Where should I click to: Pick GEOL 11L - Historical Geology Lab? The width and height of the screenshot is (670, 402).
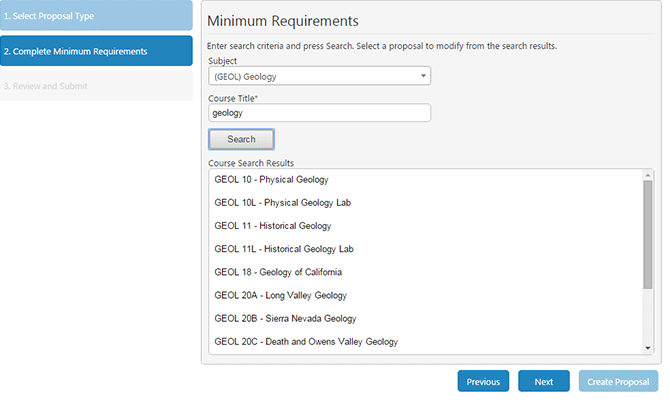tap(284, 249)
